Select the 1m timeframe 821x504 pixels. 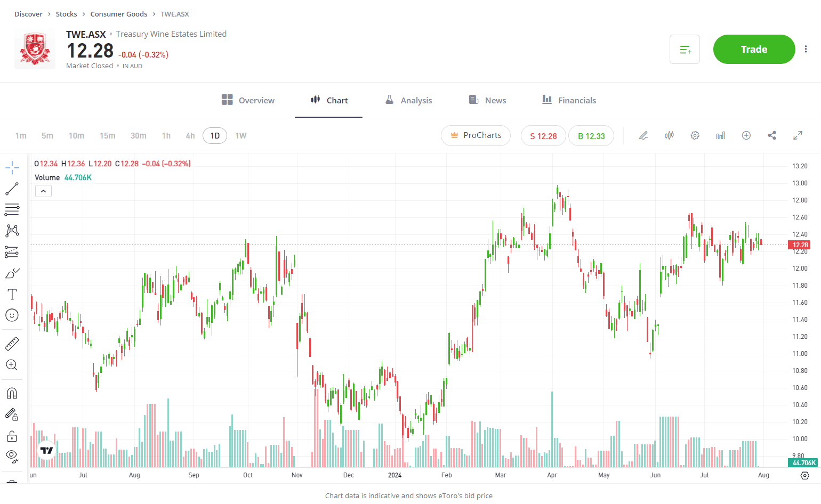21,136
